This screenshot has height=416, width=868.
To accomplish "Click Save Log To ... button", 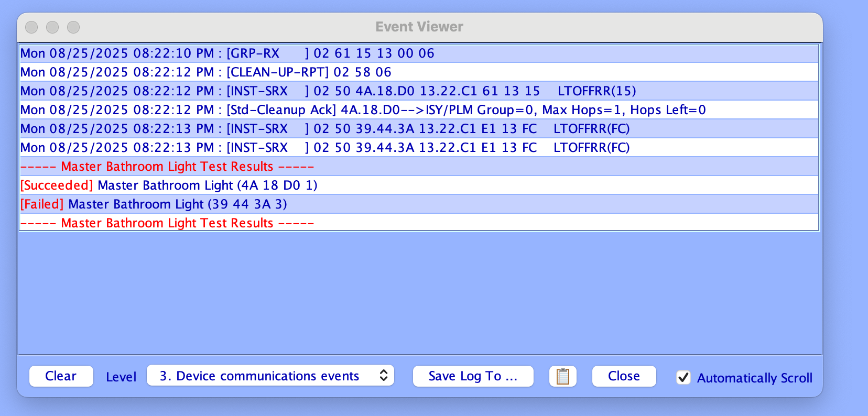I will 473,376.
